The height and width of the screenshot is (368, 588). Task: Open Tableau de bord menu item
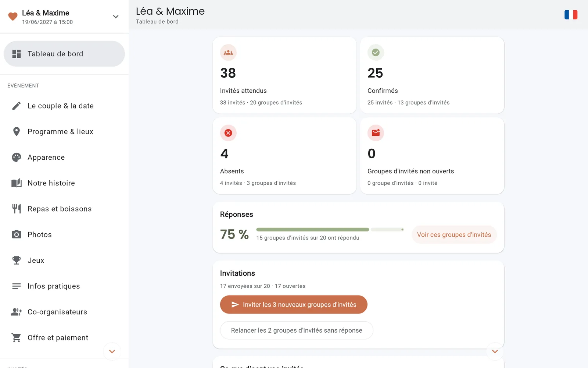point(64,54)
